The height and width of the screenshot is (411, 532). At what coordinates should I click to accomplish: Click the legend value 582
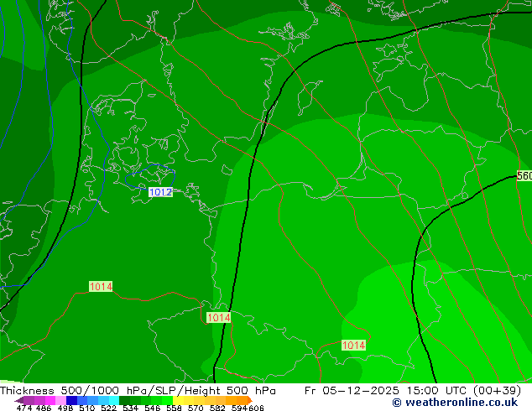click(217, 408)
